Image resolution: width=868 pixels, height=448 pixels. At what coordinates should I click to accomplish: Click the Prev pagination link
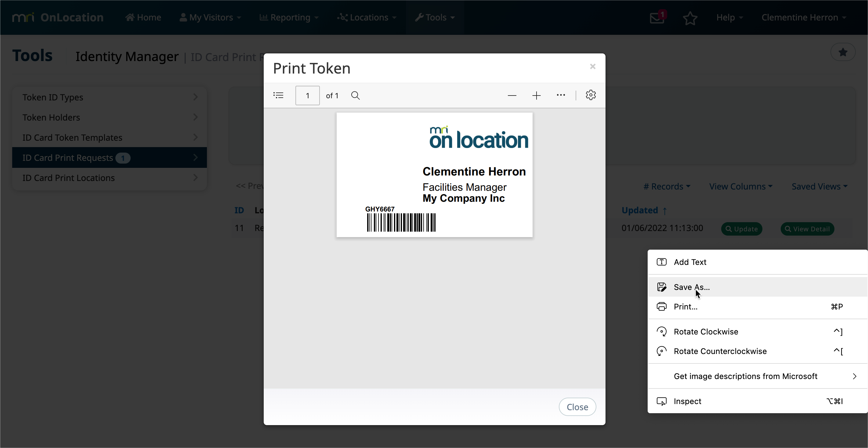(x=250, y=186)
